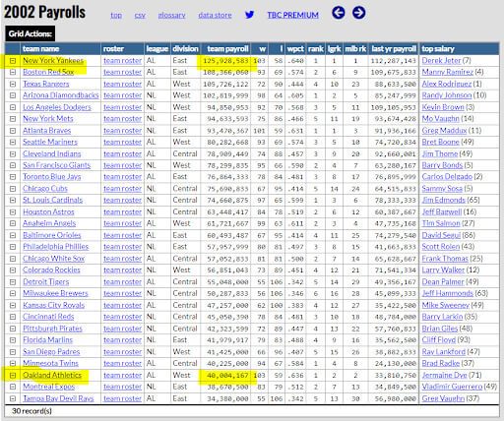
Task: Open Alex Rodriguez top salary link
Action: coord(447,84)
